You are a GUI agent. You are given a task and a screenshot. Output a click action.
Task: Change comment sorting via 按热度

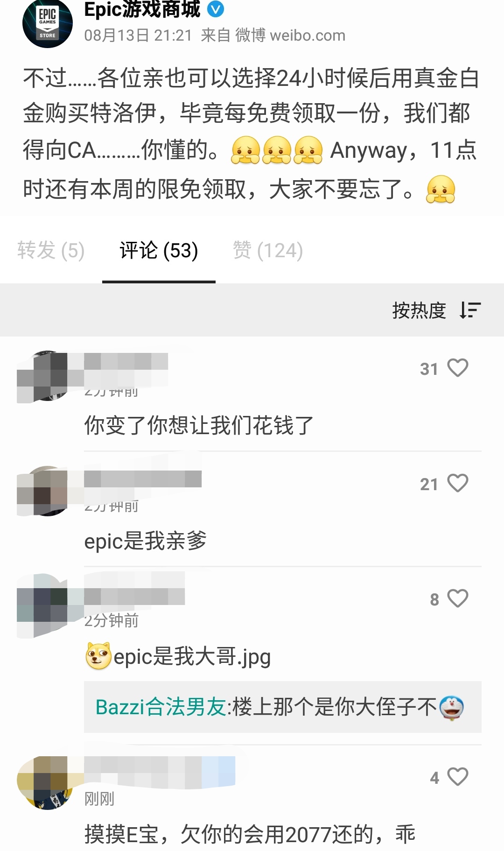pyautogui.click(x=419, y=310)
